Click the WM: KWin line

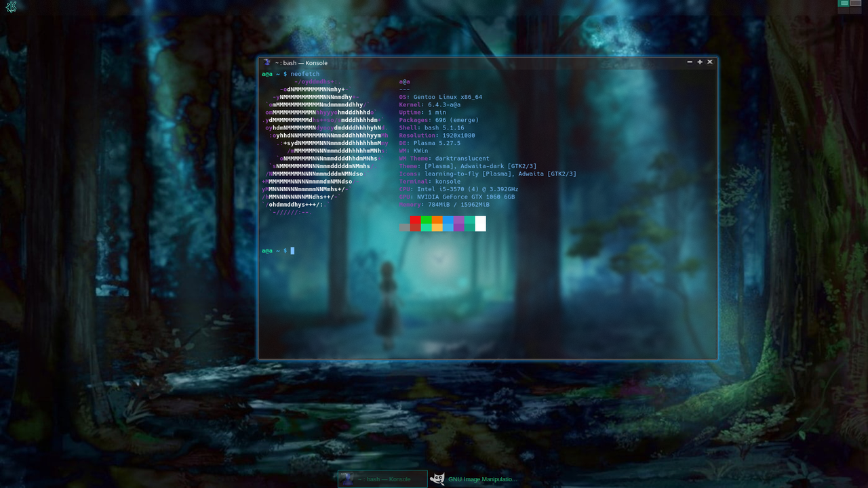[x=414, y=151]
